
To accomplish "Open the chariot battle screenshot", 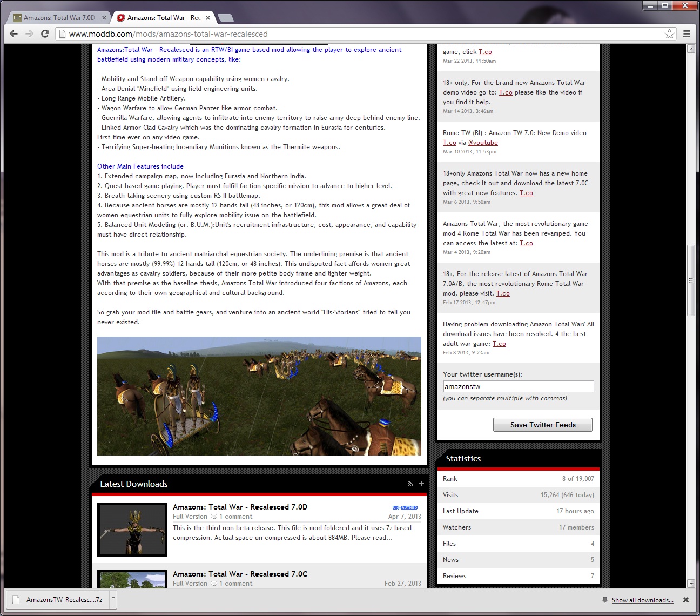I will coord(259,396).
